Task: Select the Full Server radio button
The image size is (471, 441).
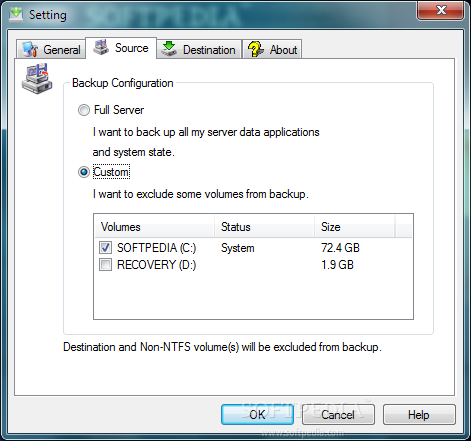Action: coord(84,110)
